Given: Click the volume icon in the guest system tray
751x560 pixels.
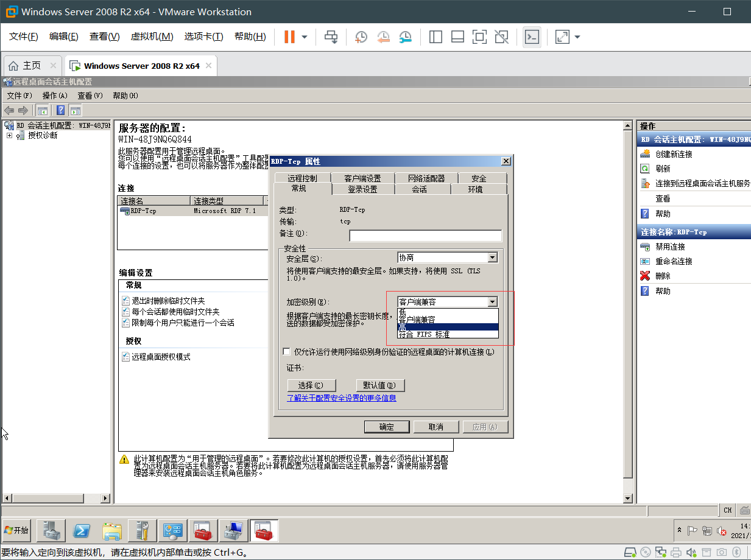Looking at the screenshot, I should click(722, 531).
